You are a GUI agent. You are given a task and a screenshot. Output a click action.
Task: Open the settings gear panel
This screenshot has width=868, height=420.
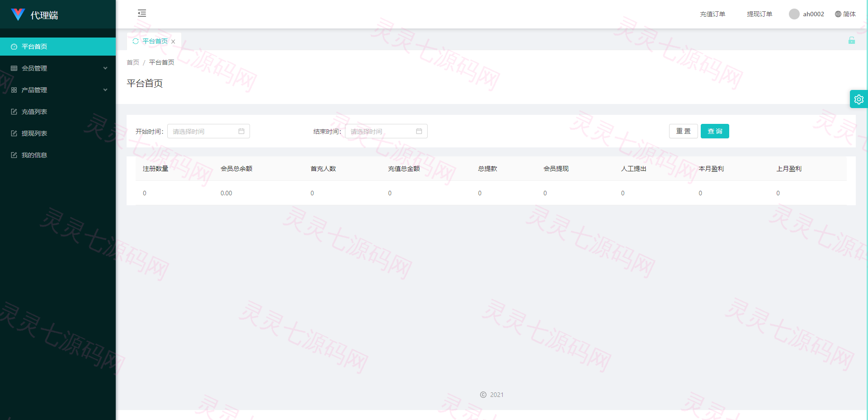[x=859, y=99]
